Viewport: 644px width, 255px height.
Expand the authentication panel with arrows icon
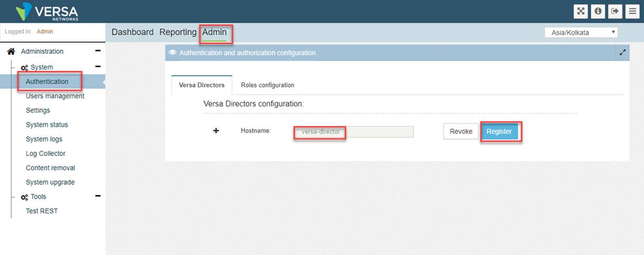point(623,52)
